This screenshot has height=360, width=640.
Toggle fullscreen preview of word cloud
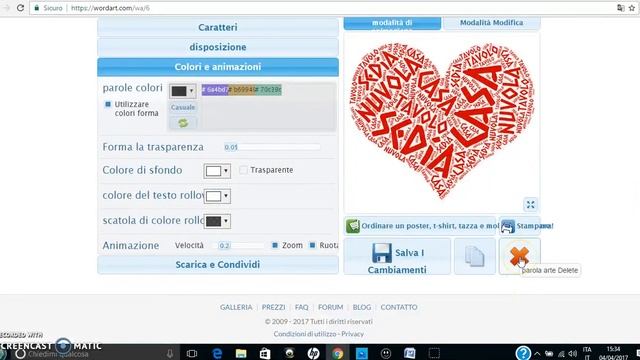530,204
